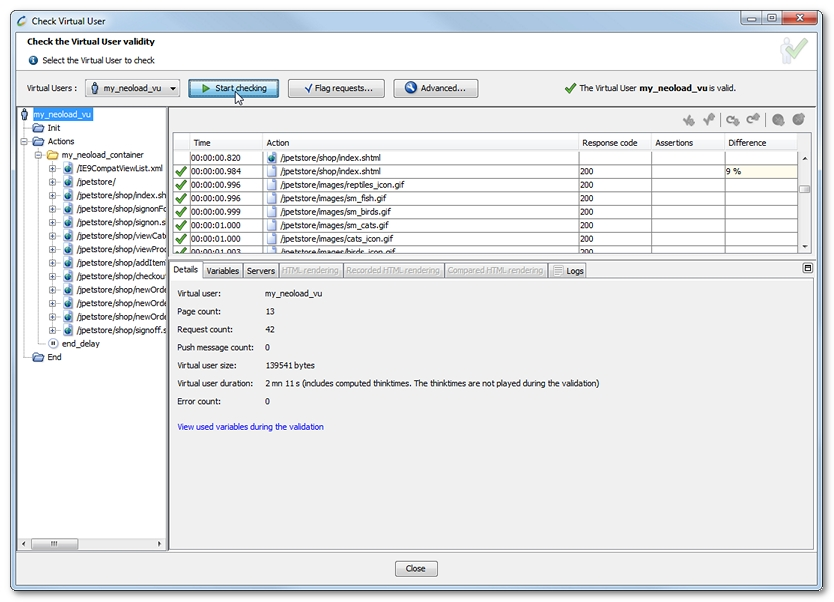Open the Logs tab
834x602 pixels.
(x=568, y=271)
